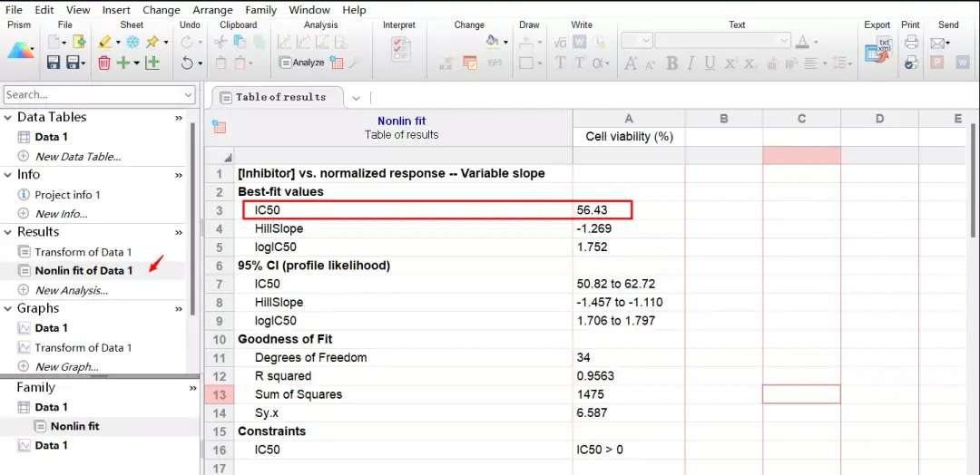Viewport: 980px width, 475px height.
Task: Click the Duplicate family plus icon
Action: (152, 63)
